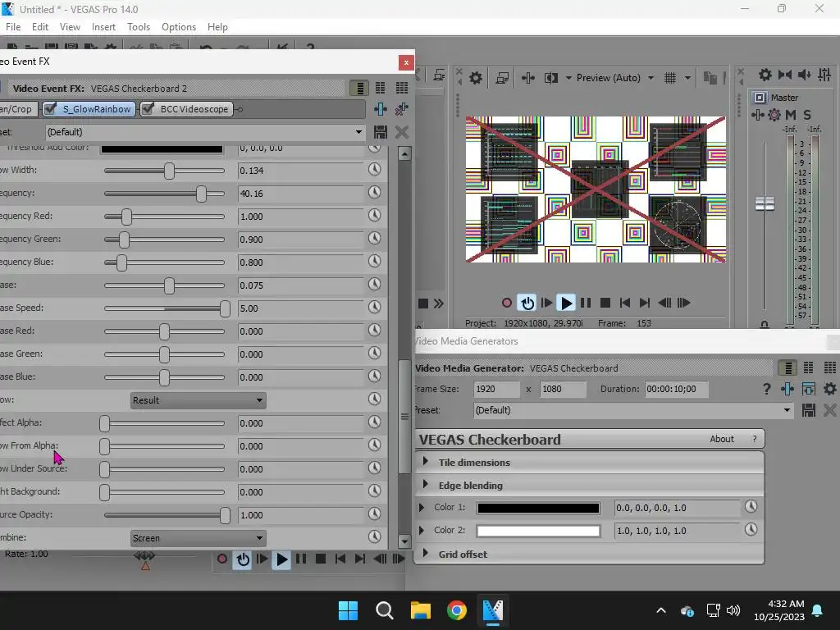
Task: Click the Glow Width slider handle
Action: click(x=169, y=171)
